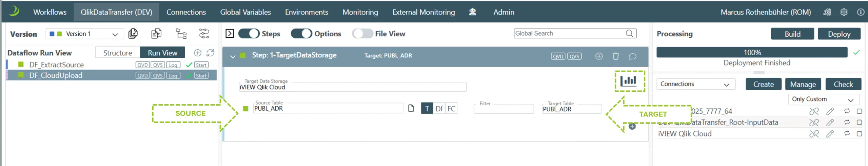
Task: Click the hierarchy tree icon in the Version toolbar
Action: (181, 34)
